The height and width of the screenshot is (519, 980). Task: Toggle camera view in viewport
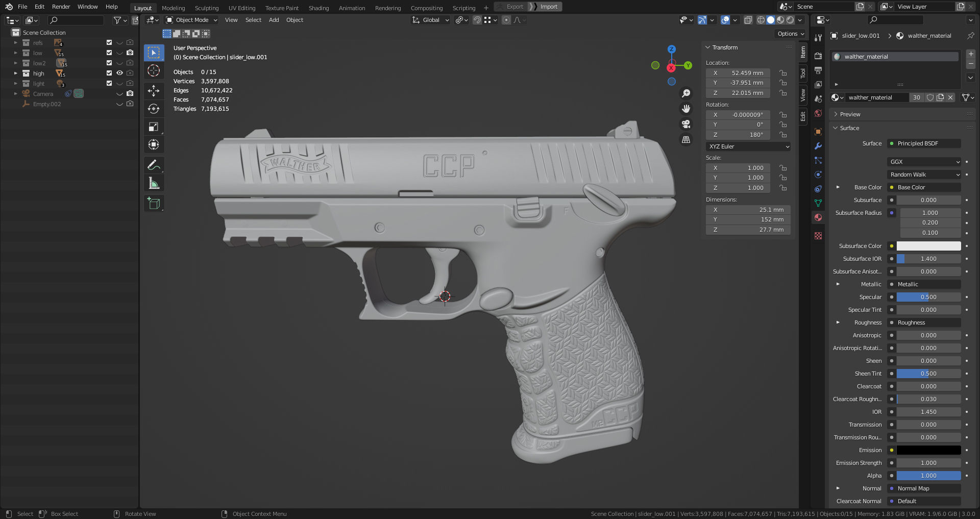click(686, 124)
